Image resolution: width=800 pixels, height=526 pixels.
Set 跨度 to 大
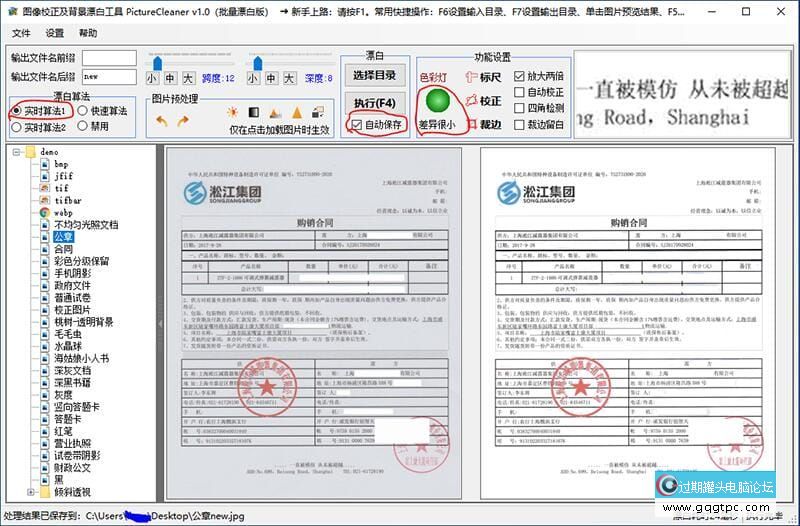pos(188,78)
